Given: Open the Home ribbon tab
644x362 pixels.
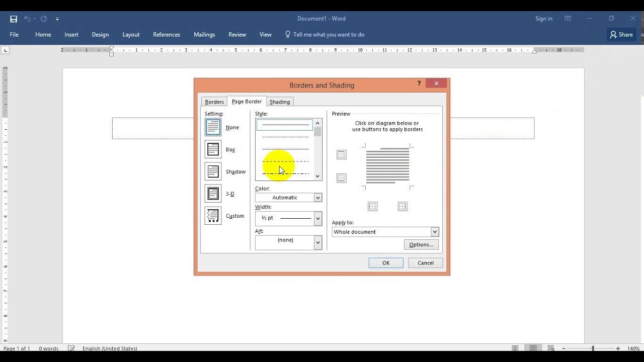Looking at the screenshot, I should [43, 35].
